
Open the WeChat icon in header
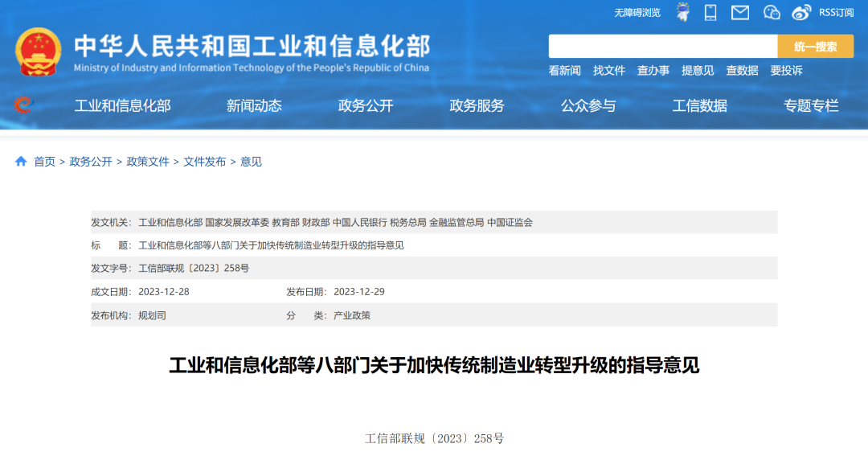(x=772, y=12)
